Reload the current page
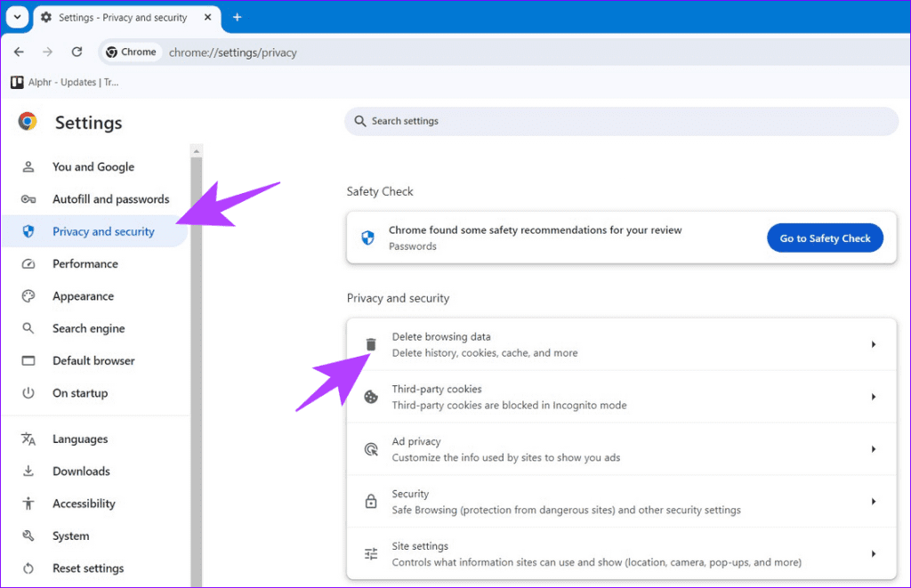The height and width of the screenshot is (588, 911). 77,52
